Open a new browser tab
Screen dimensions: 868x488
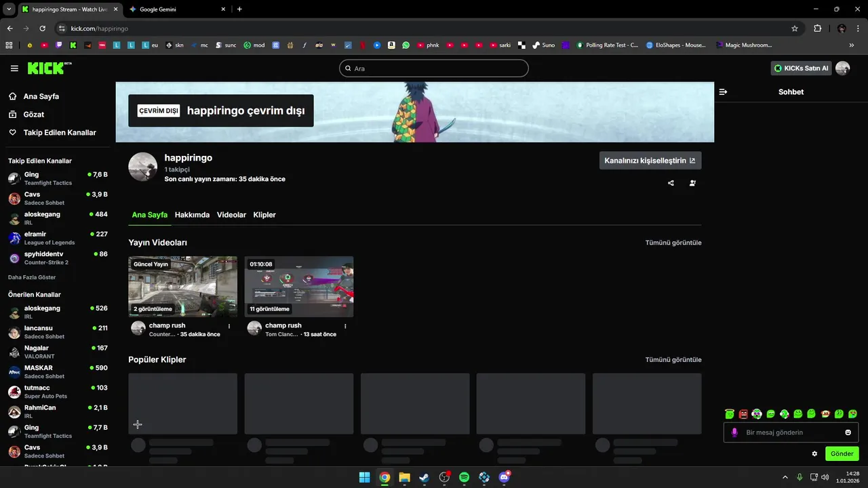tap(239, 9)
